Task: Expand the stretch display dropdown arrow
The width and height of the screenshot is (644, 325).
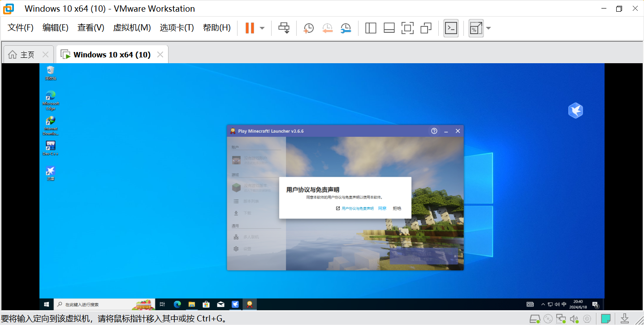Action: point(488,28)
